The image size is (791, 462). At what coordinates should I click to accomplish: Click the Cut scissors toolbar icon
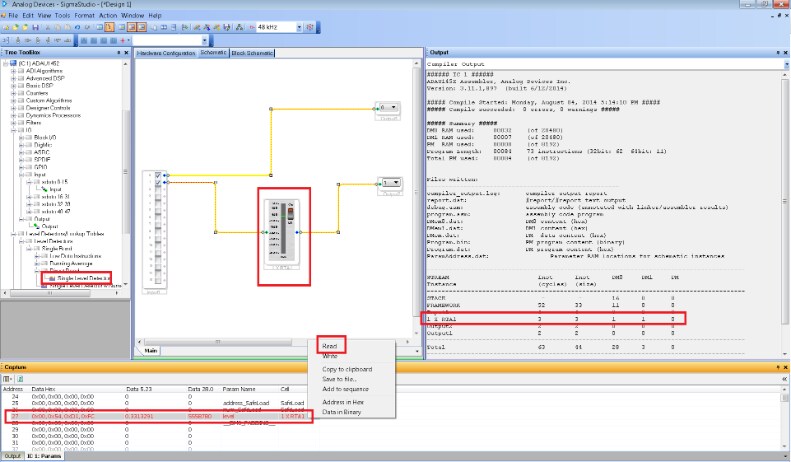(48, 27)
